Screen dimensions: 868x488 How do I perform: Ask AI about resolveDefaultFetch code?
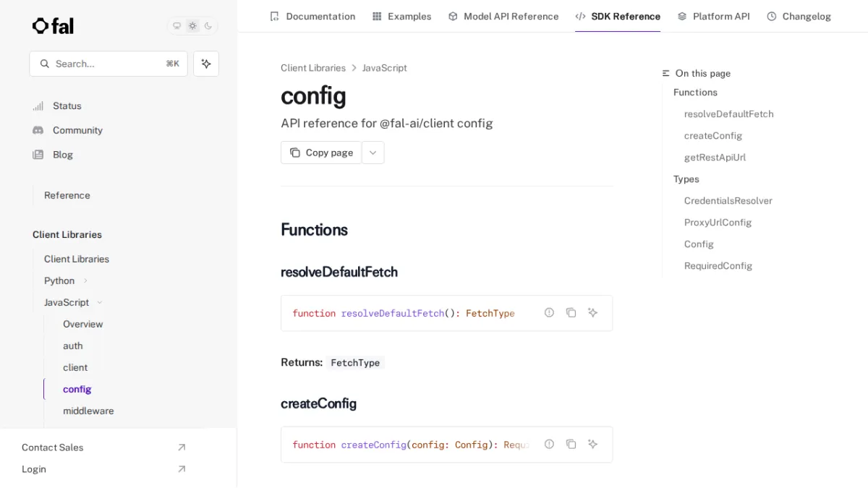tap(592, 312)
